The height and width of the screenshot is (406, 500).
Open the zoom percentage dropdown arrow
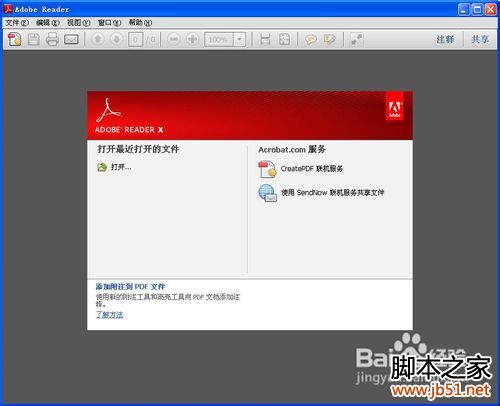point(239,39)
